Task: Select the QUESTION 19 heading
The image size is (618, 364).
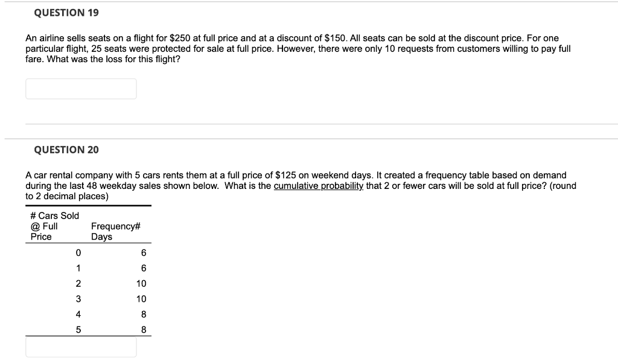Action: (64, 12)
